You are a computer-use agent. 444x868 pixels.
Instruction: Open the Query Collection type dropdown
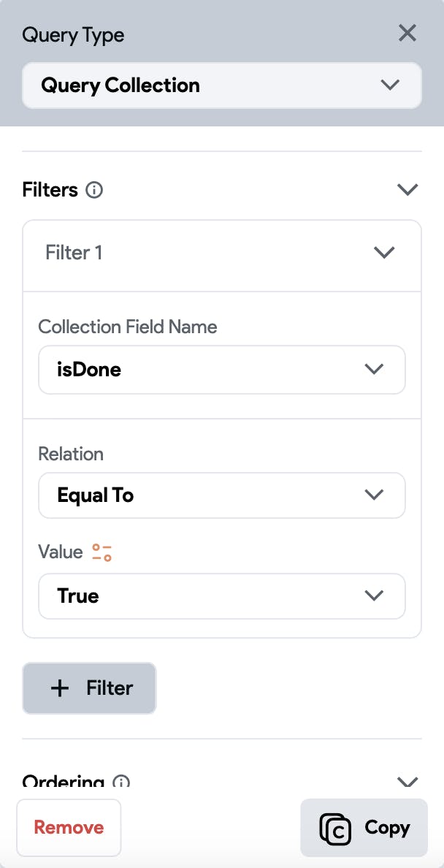click(x=221, y=85)
